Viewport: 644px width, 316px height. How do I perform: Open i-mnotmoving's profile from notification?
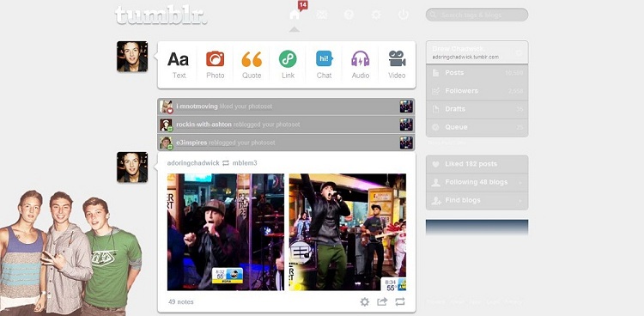point(197,106)
